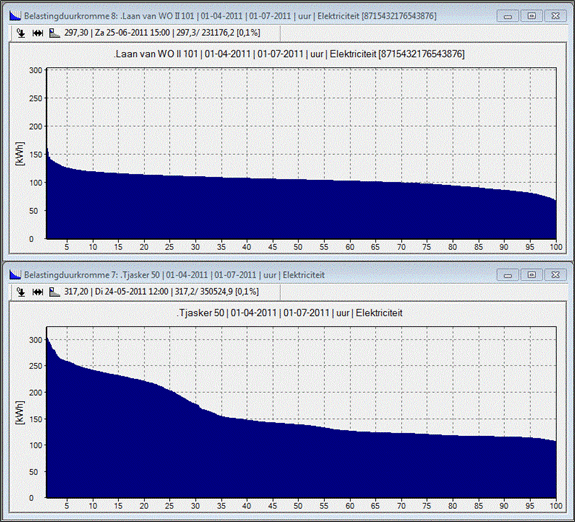576x522 pixels.
Task: Click the horizontal-arrows width icon in Laan van WO II toolbar
Action: point(37,33)
